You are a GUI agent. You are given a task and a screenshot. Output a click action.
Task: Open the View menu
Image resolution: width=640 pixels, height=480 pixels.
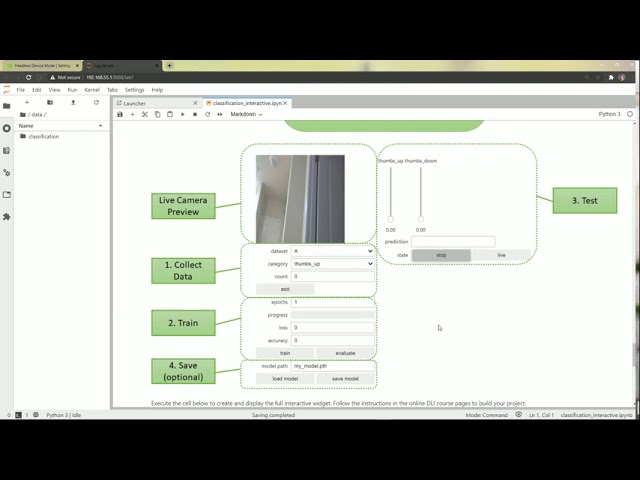pyautogui.click(x=54, y=90)
